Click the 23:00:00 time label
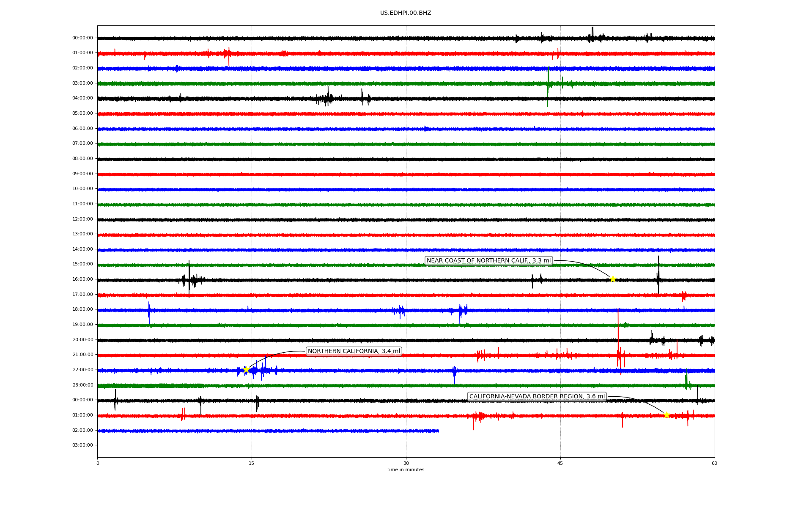 [x=82, y=385]
